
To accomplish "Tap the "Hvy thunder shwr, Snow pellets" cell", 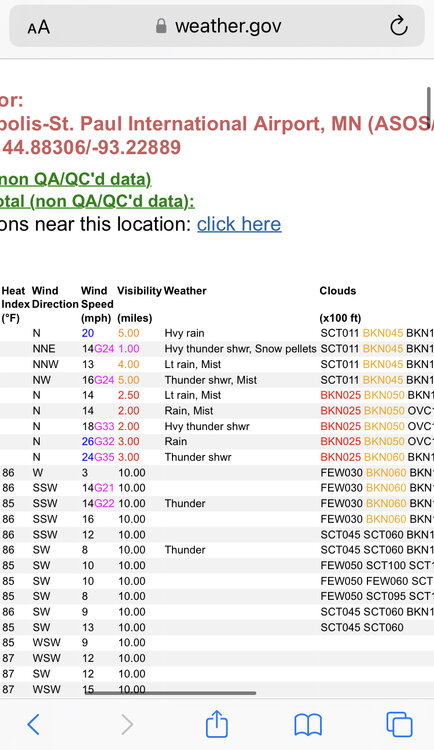I will [241, 349].
